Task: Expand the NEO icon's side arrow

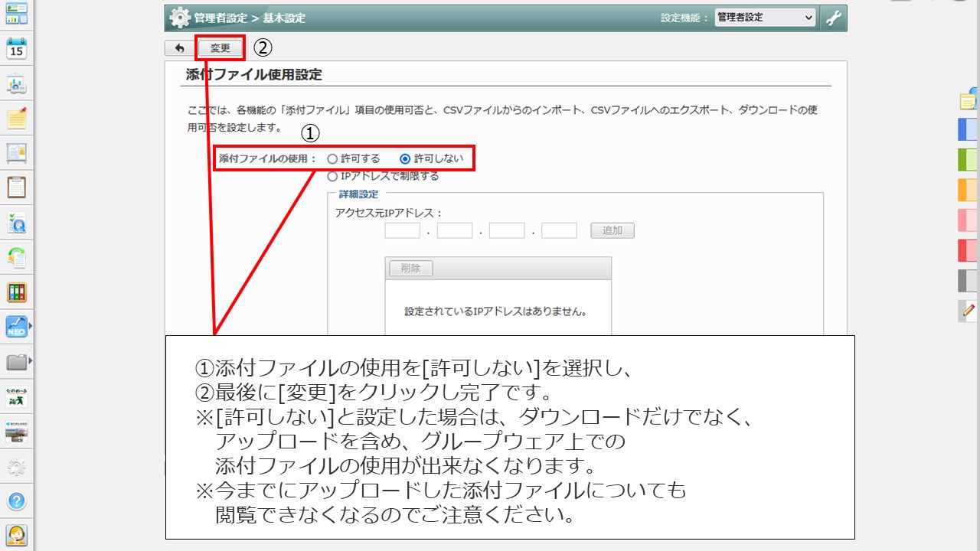Action: click(x=30, y=328)
